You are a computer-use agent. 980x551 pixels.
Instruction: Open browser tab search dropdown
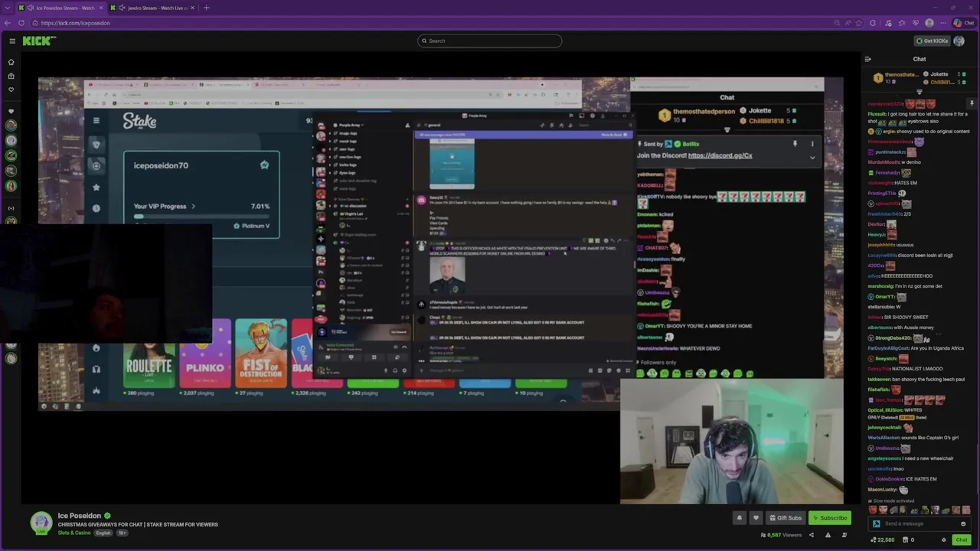pos(7,8)
